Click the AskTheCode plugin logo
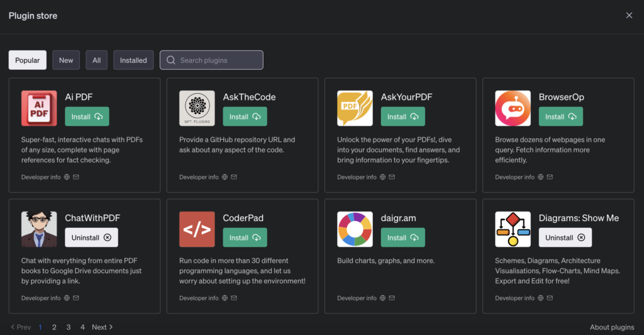The image size is (644, 335). (197, 108)
